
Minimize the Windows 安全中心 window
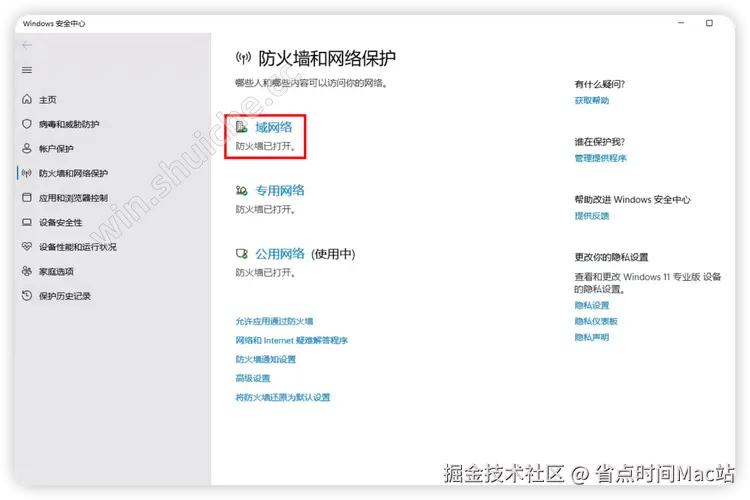click(x=681, y=23)
